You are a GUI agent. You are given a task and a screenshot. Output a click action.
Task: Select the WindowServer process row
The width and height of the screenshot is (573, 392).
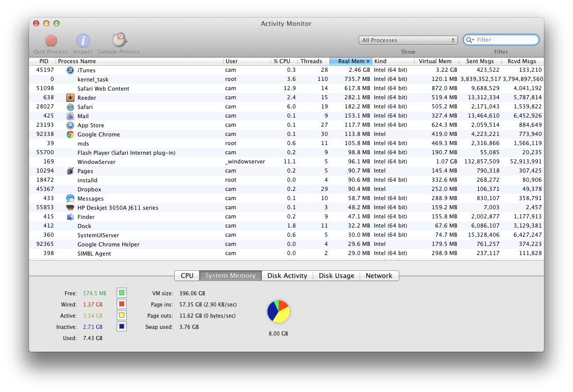pos(286,162)
